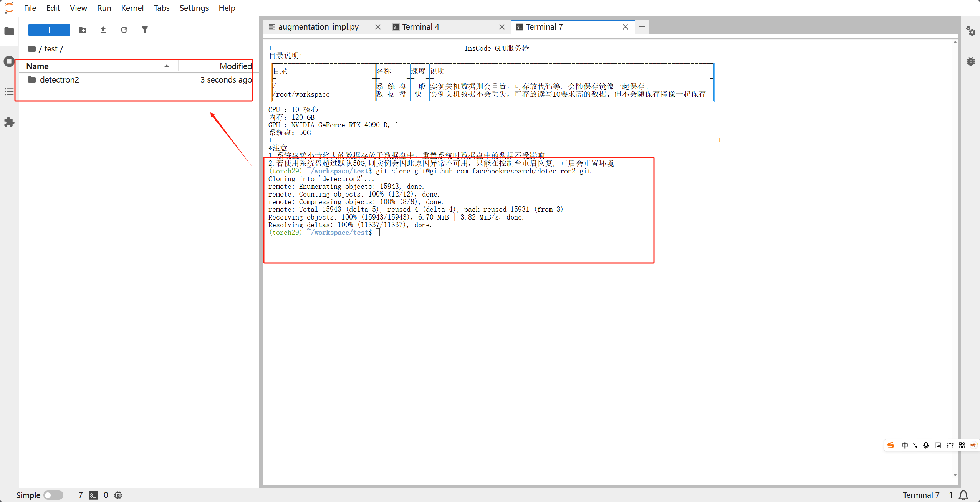This screenshot has height=502, width=980.
Task: Open the Extension Manager panel
Action: coord(9,122)
